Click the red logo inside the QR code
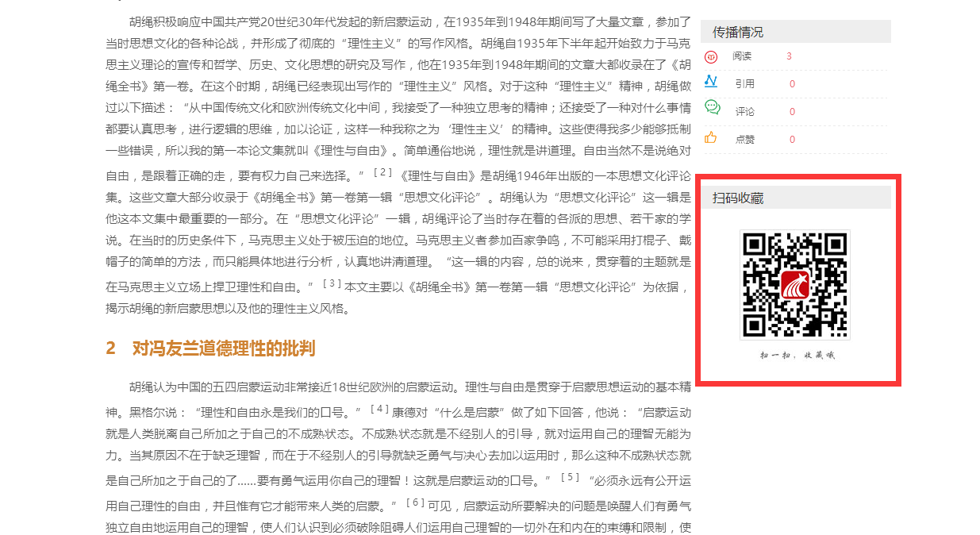Image resolution: width=980 pixels, height=535 pixels. [x=794, y=285]
